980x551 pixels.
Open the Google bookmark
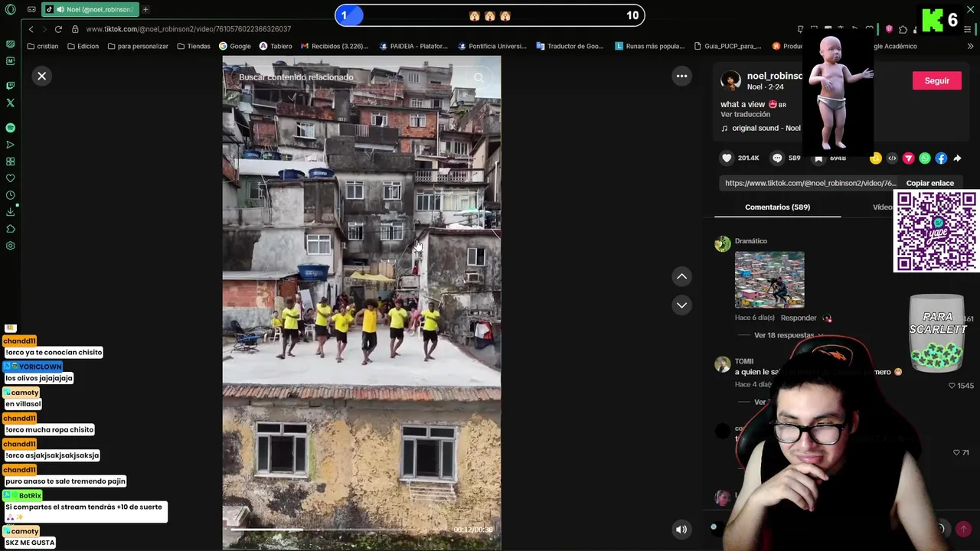[x=236, y=46]
